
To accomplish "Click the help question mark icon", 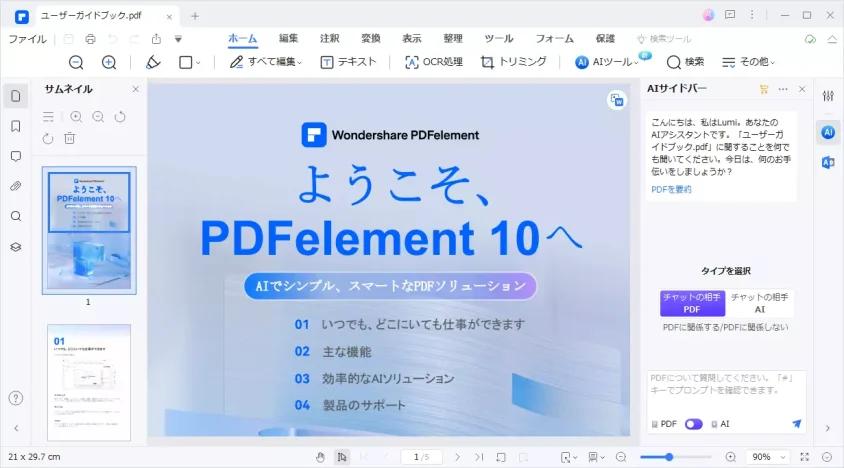I will click(16, 399).
